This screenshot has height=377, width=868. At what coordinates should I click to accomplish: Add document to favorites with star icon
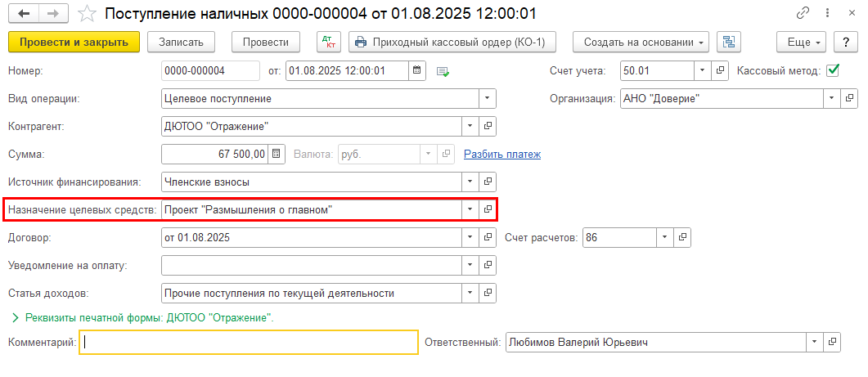(x=84, y=14)
